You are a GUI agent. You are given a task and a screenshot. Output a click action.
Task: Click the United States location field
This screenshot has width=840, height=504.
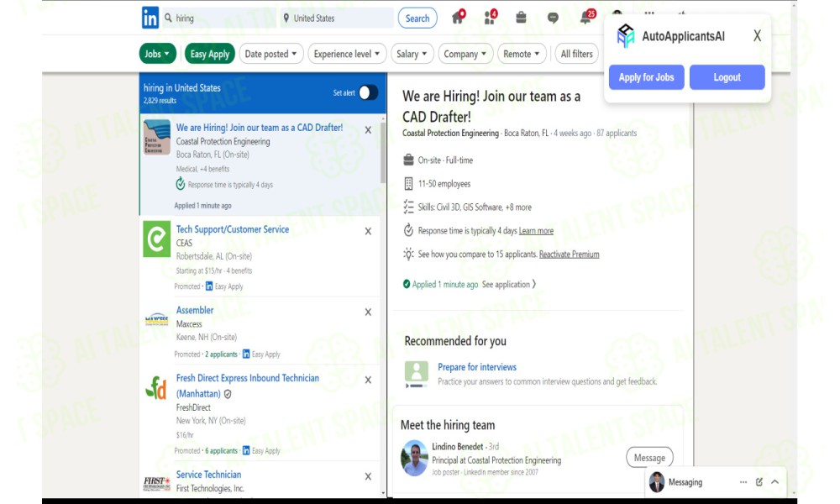pos(337,18)
